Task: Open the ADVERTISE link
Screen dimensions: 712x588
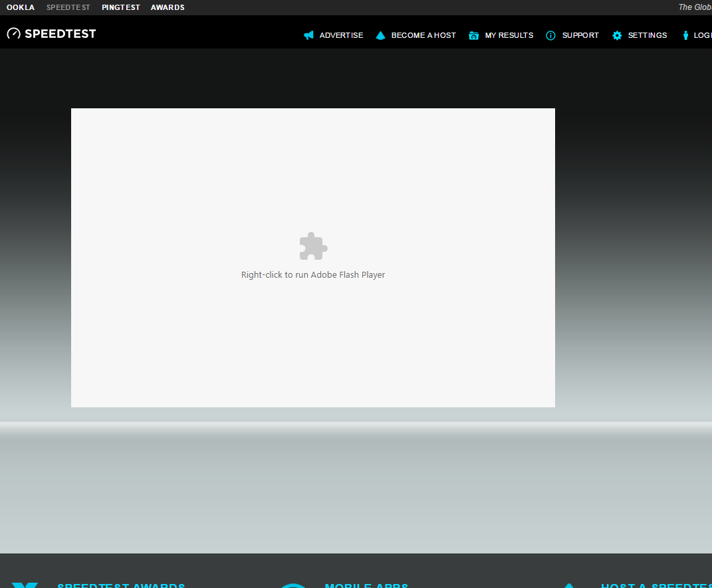Action: coord(341,35)
